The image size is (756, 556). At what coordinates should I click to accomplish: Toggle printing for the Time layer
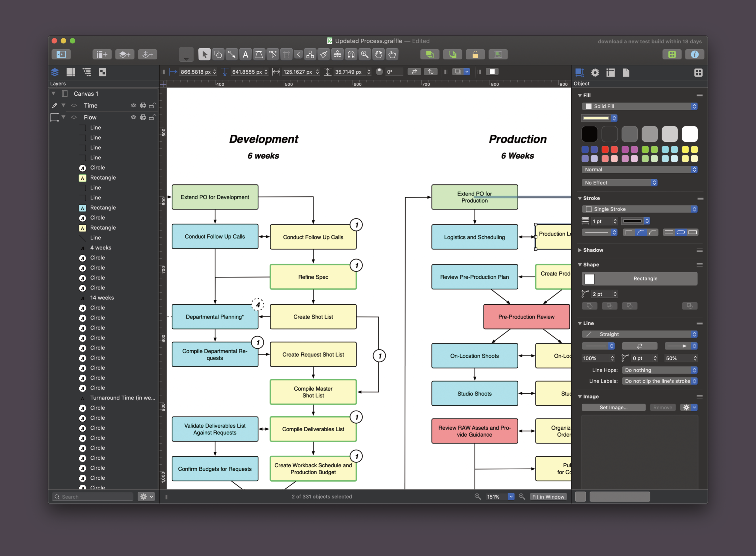pyautogui.click(x=143, y=105)
